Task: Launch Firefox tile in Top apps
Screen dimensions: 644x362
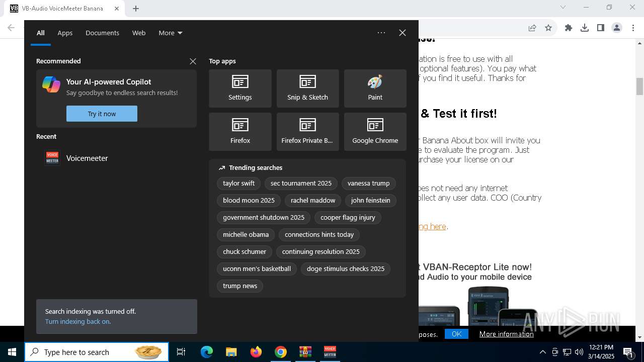Action: coord(240,132)
